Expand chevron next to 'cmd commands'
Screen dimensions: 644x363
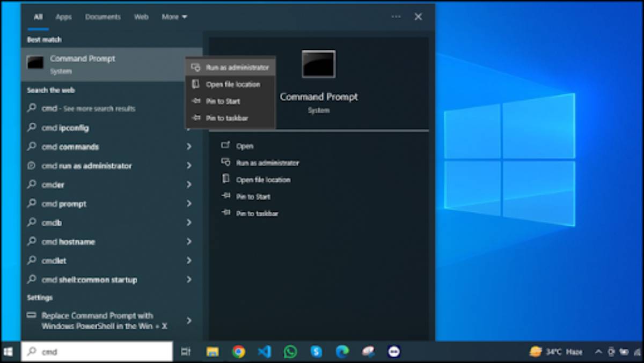click(189, 146)
